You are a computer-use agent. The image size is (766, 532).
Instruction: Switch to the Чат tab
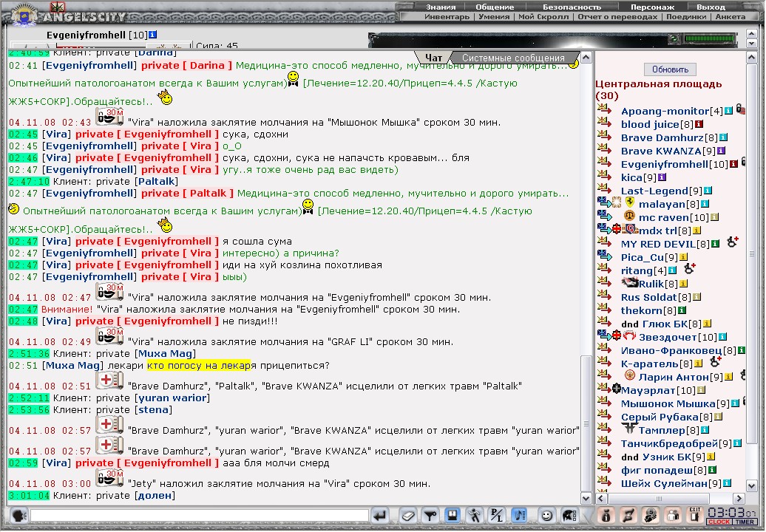[433, 58]
